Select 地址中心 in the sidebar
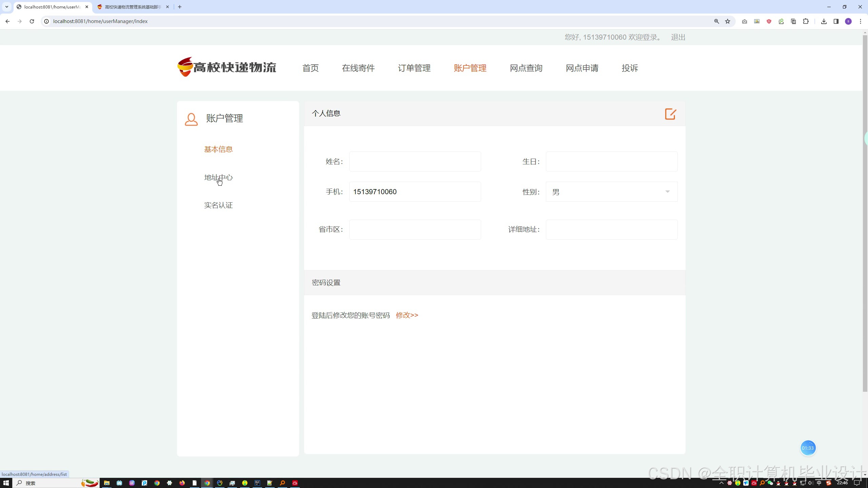 click(218, 178)
